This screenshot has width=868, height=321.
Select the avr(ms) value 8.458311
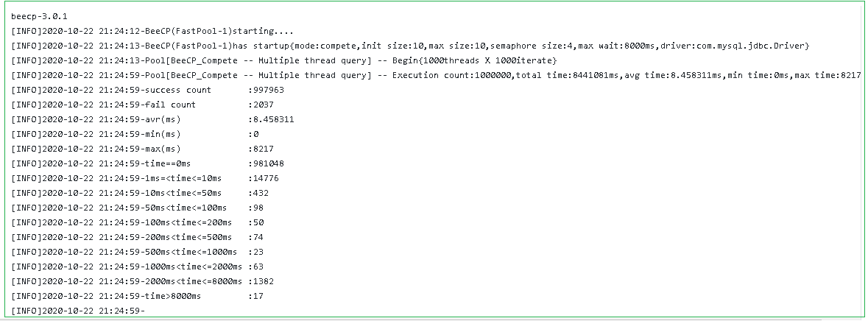pos(273,119)
